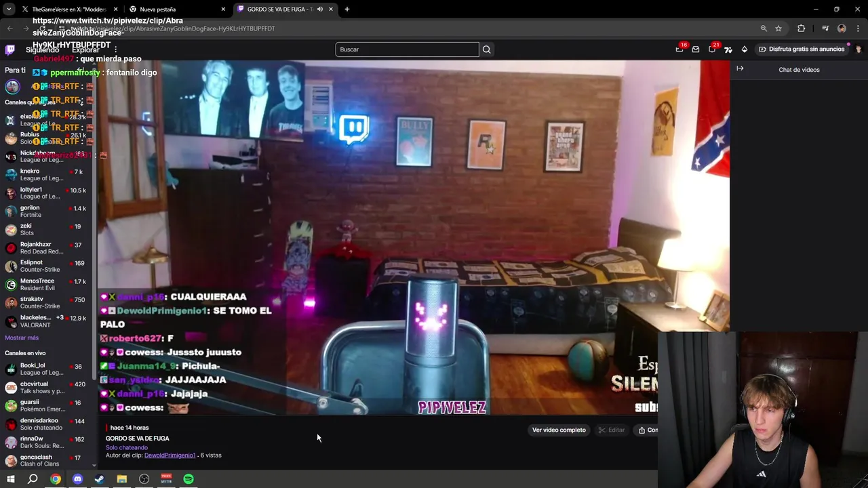Open Eslipnot Counter-Strike channel
Screen dimensions: 868x488
coord(46,266)
